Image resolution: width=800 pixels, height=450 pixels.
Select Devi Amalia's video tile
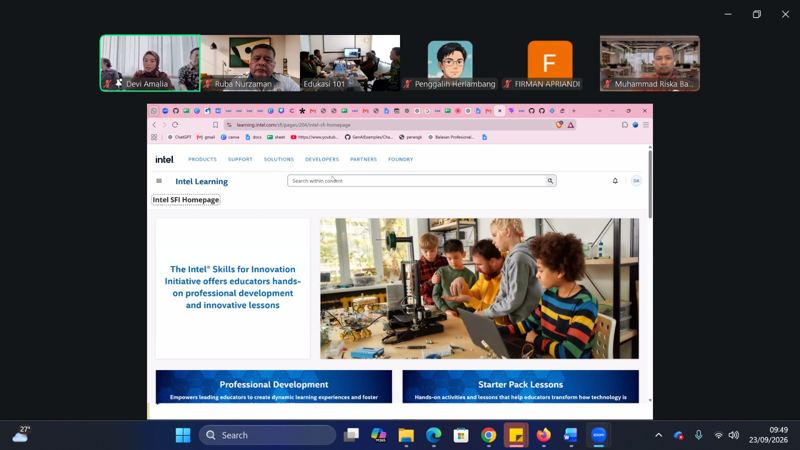pos(150,63)
